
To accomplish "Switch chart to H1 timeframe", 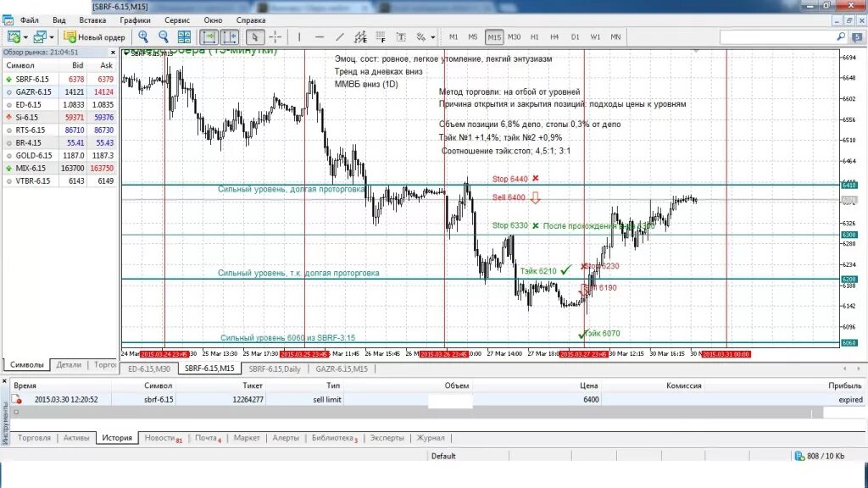I will (534, 37).
